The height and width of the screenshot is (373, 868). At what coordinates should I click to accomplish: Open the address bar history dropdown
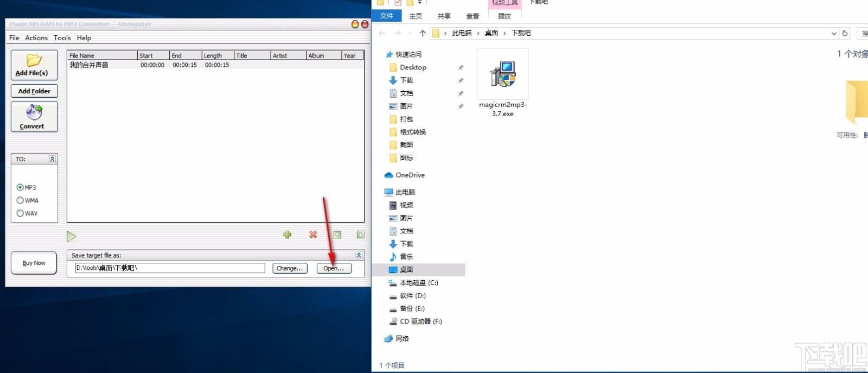click(834, 33)
